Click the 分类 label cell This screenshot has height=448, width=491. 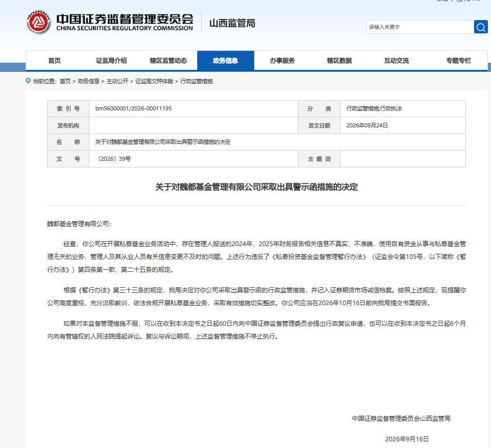319,109
